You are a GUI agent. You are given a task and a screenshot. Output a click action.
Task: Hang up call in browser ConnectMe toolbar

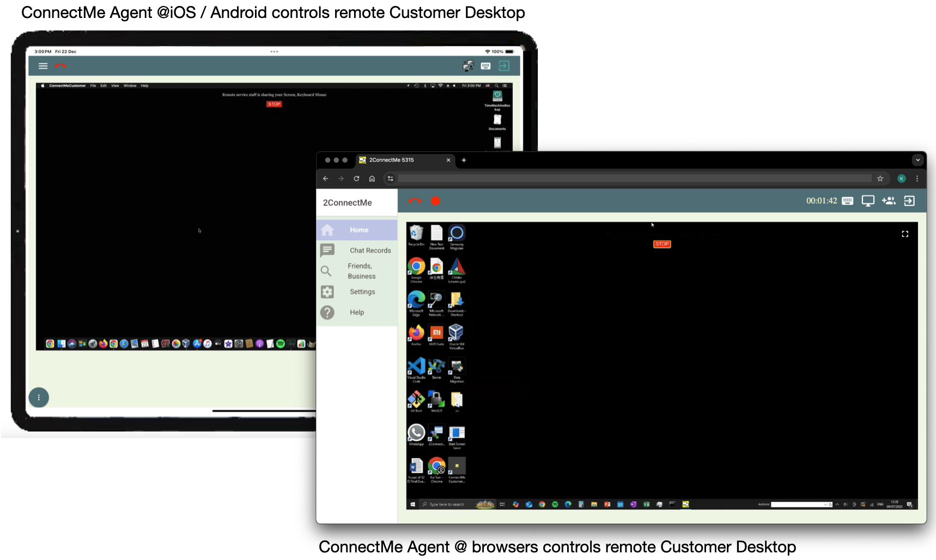(415, 201)
